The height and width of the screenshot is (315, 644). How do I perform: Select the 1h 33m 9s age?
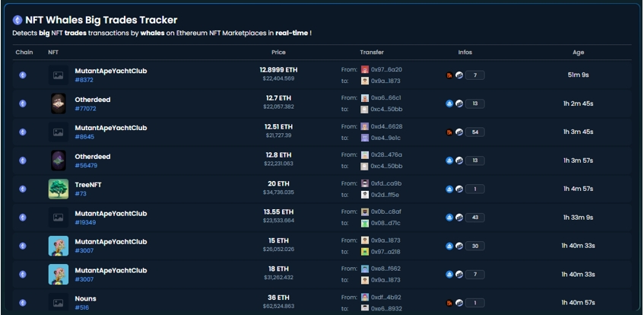point(579,218)
